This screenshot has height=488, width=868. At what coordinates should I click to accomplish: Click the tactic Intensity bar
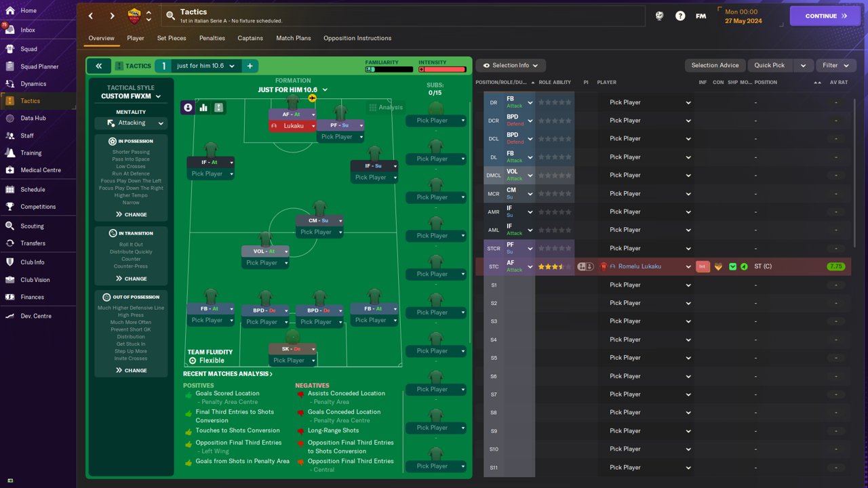click(x=442, y=69)
